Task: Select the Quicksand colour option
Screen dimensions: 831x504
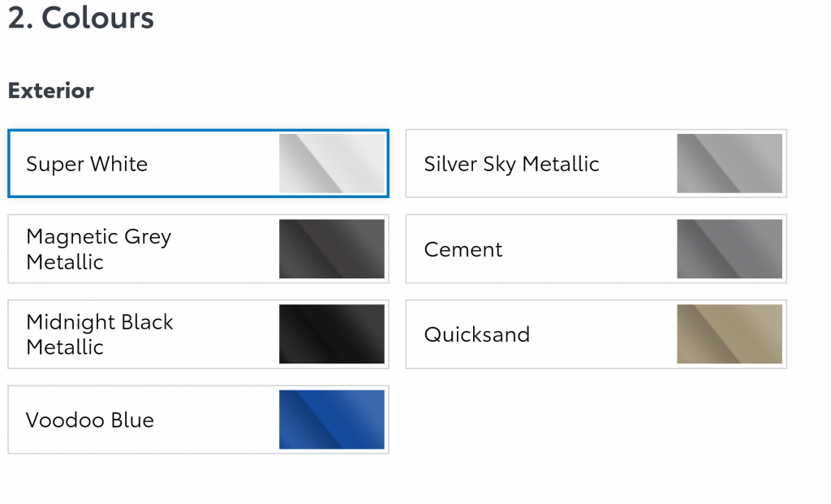Action: click(x=596, y=334)
